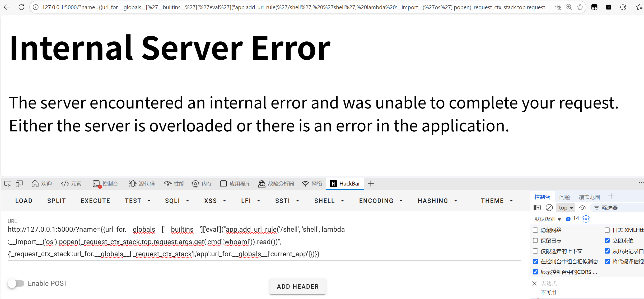Screen dimensions: 644x299
Task: Open the top context selector dropdown
Action: tap(566, 208)
